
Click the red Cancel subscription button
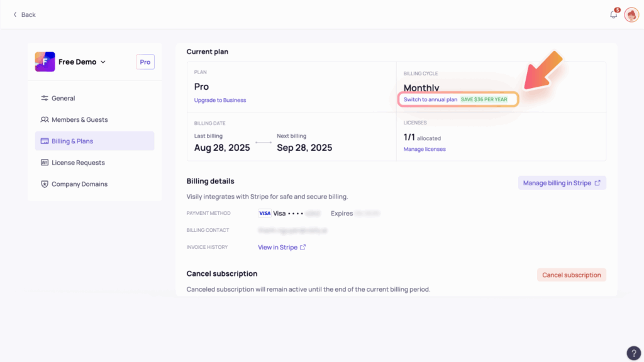[571, 275]
